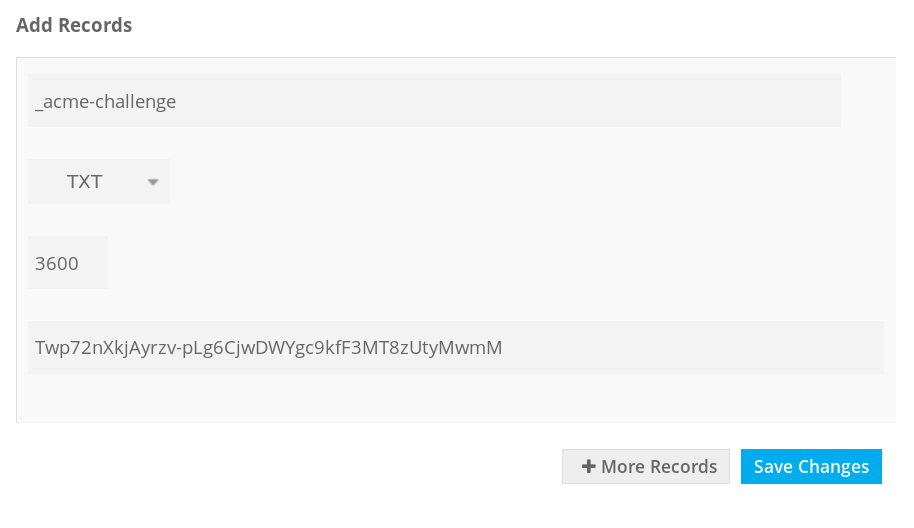Place cursor on the 3600 number

click(57, 263)
